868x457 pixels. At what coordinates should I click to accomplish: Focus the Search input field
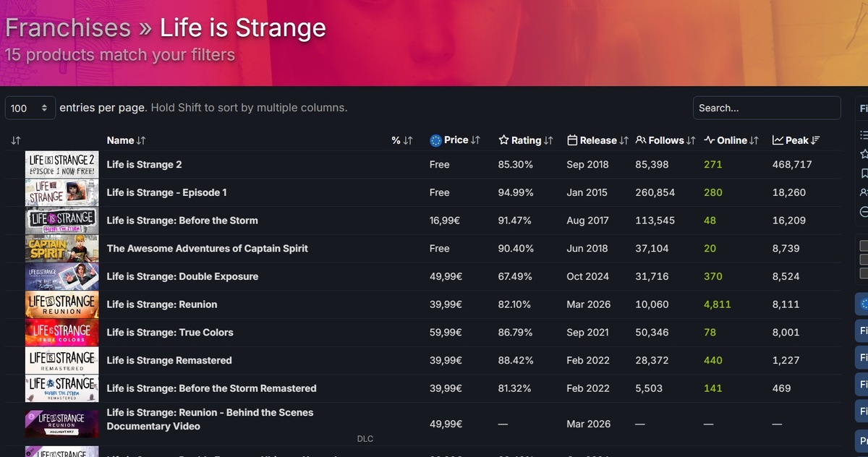point(767,108)
